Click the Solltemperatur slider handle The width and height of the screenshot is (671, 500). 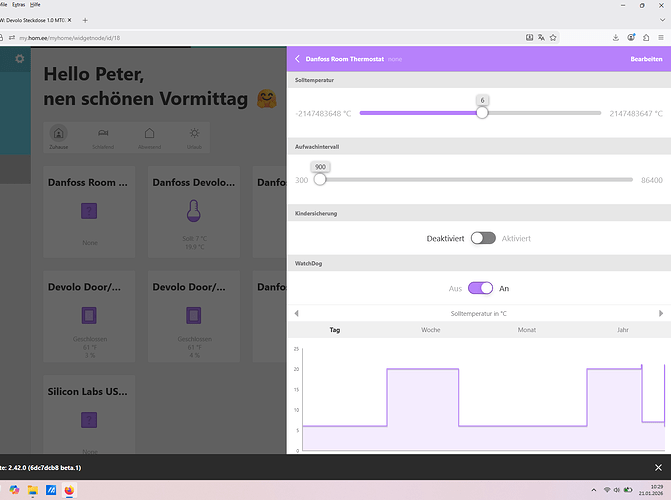click(482, 113)
